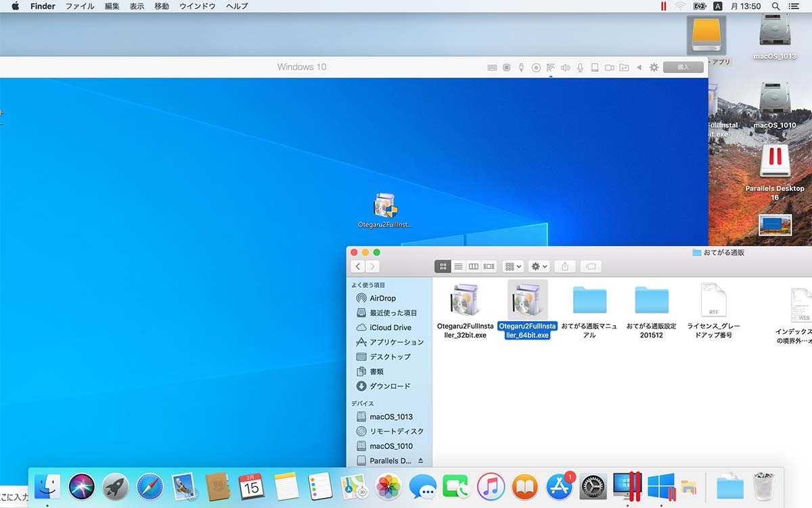The image size is (812, 508).
Task: Select the ライセンス_グレードアップ番号 RTF file
Action: point(714,311)
